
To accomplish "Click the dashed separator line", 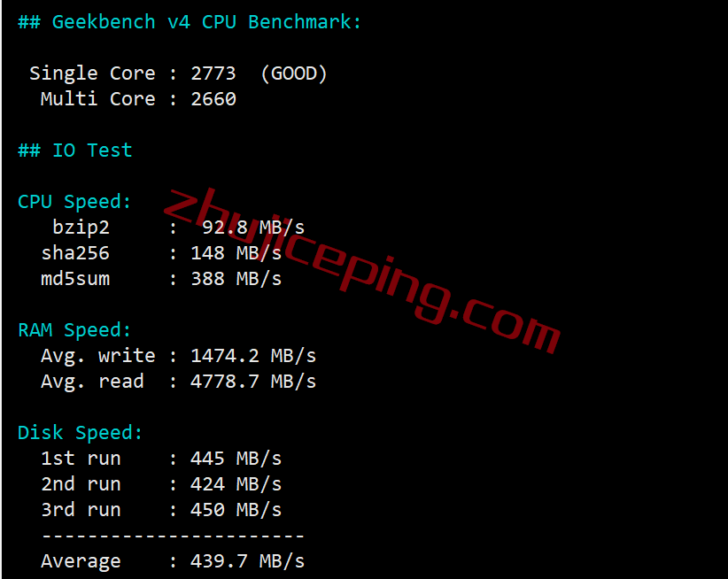I will pos(173,536).
